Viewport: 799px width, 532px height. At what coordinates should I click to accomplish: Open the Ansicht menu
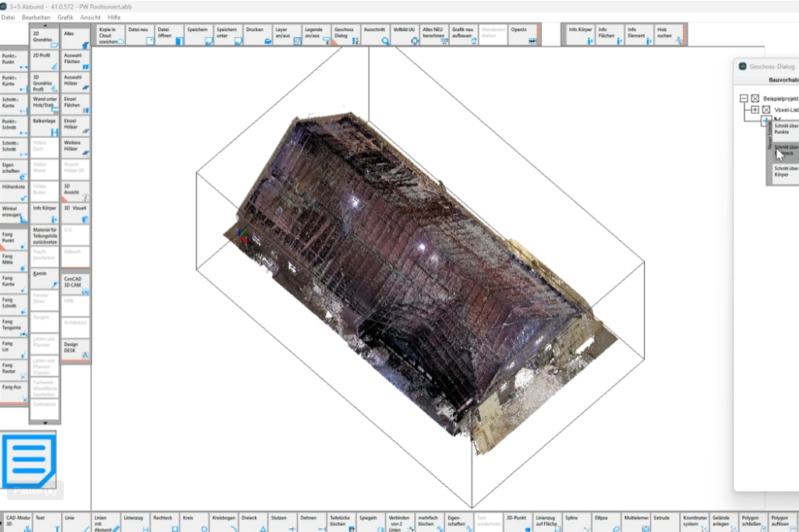(90, 17)
